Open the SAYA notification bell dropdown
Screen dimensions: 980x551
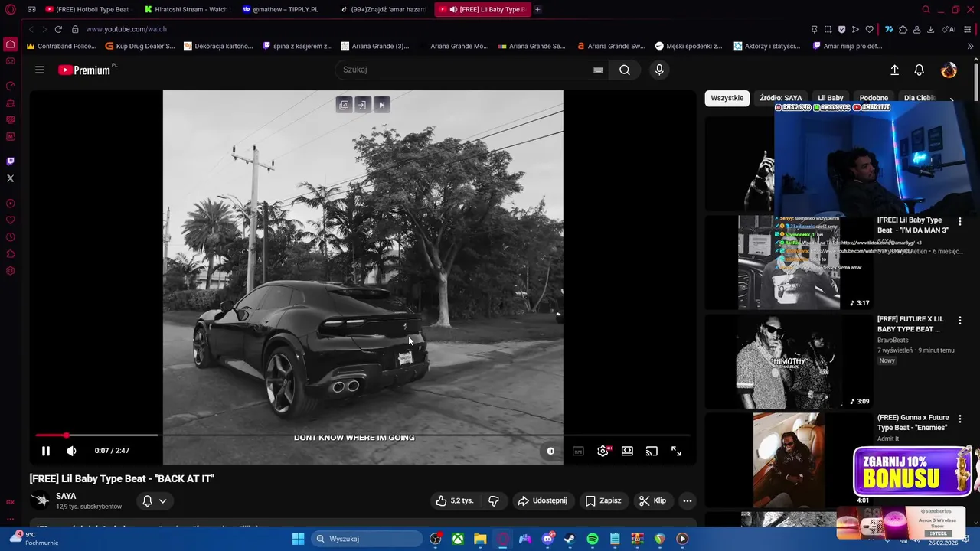coord(154,500)
